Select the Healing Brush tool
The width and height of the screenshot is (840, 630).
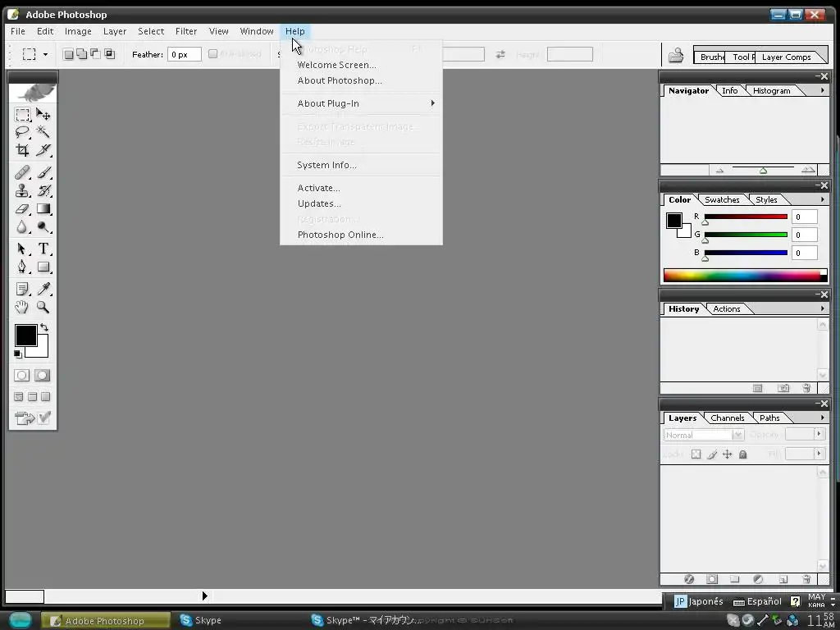22,172
